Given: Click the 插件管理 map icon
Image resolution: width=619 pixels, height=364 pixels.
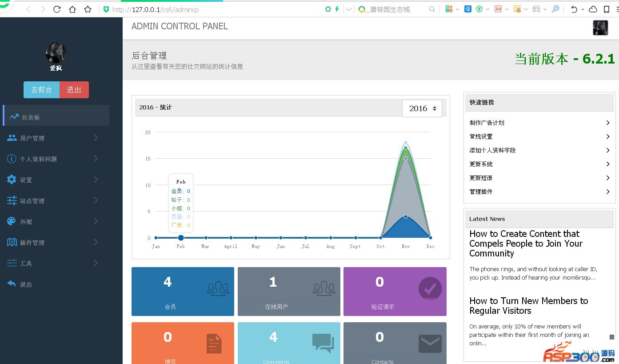Looking at the screenshot, I should click(x=12, y=242).
